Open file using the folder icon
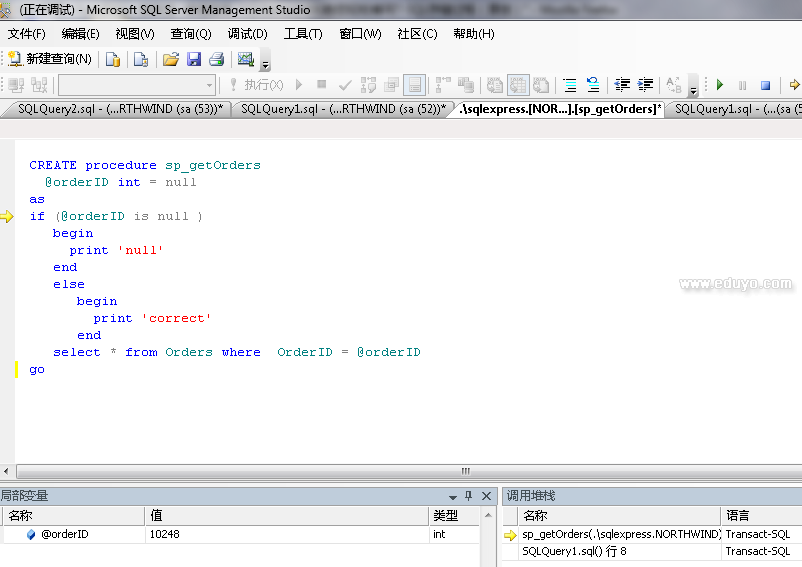 point(171,59)
